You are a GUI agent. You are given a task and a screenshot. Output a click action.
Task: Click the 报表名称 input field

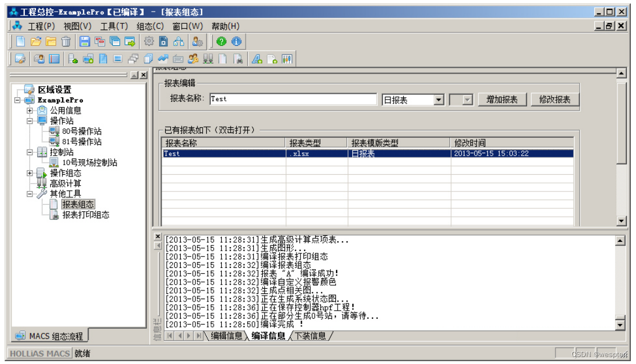pyautogui.click(x=293, y=100)
